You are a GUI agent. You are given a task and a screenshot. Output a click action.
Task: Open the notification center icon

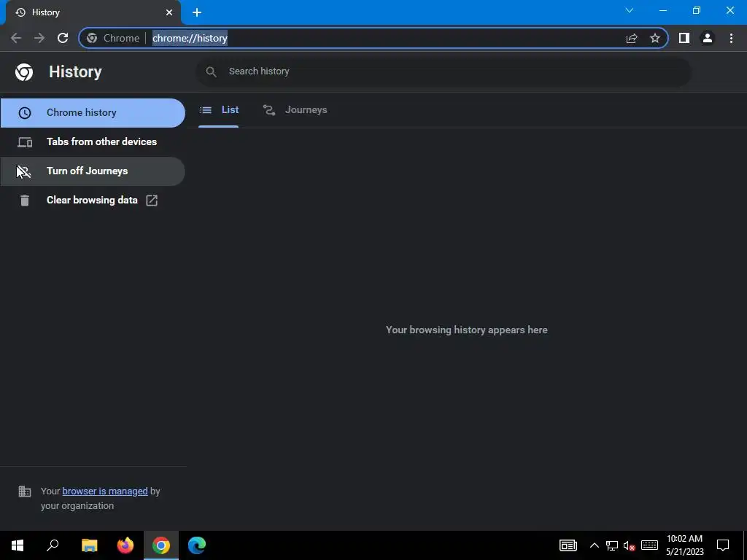(723, 545)
